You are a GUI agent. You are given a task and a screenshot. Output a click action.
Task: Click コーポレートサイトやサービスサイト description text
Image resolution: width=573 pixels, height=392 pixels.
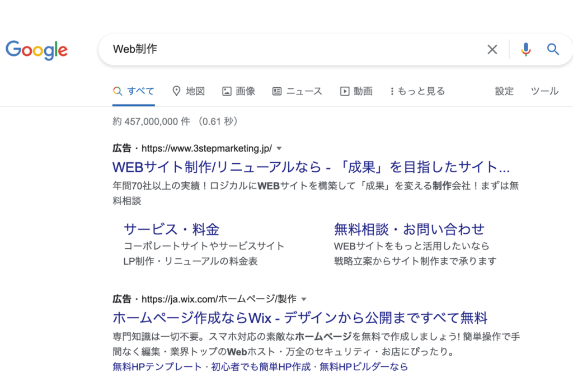(x=204, y=246)
